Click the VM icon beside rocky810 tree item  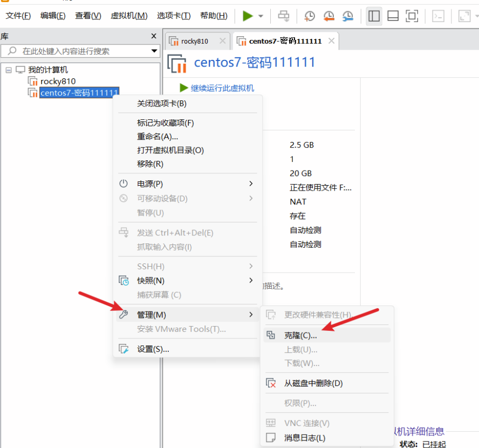coord(33,82)
